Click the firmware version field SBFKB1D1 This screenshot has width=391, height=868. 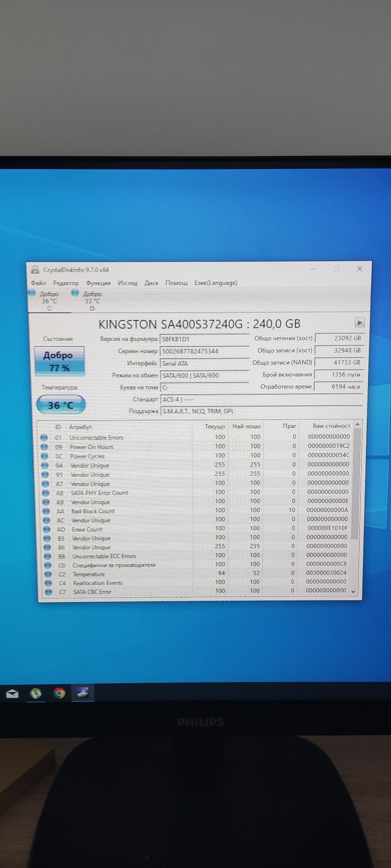coord(204,339)
